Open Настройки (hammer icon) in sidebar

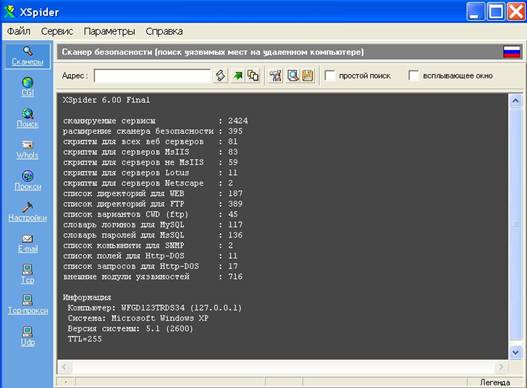coord(28,212)
